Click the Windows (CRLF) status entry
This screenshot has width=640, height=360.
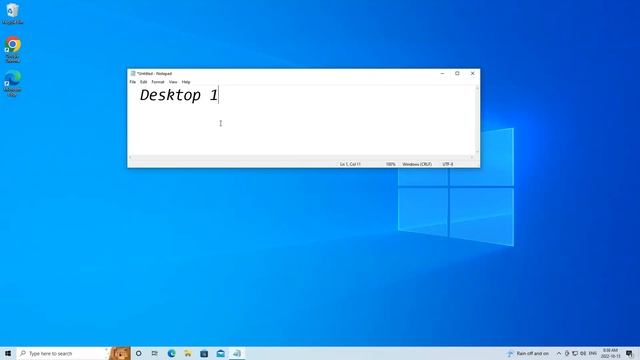coord(417,164)
